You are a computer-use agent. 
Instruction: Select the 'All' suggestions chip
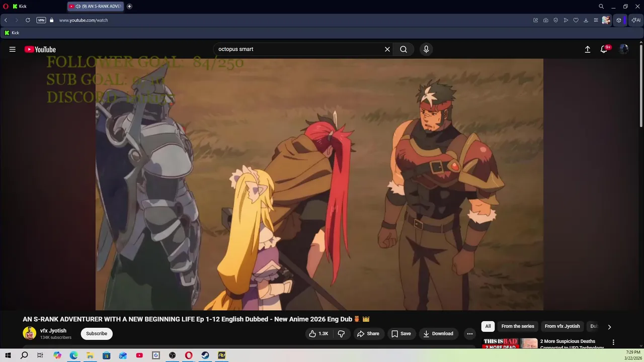pyautogui.click(x=488, y=326)
